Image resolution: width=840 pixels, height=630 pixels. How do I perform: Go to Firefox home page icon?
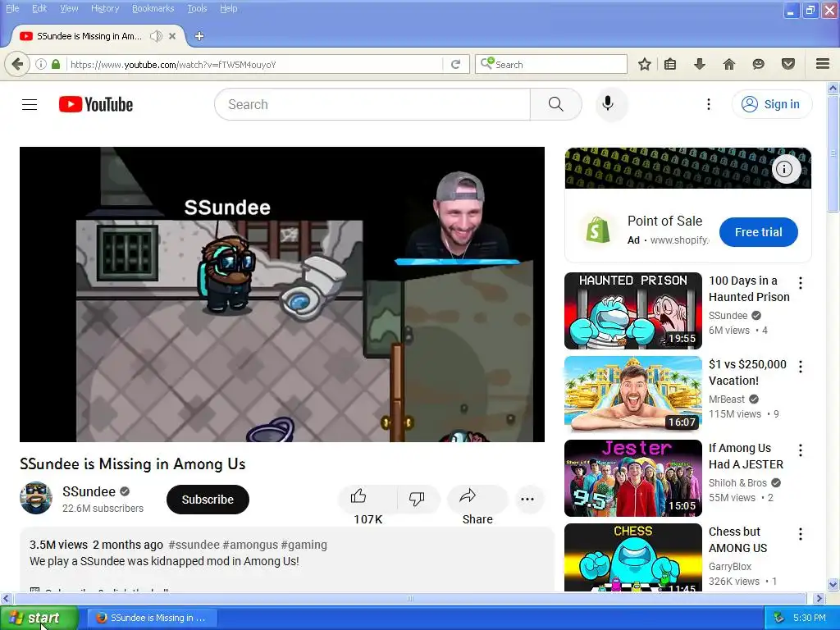(x=728, y=64)
